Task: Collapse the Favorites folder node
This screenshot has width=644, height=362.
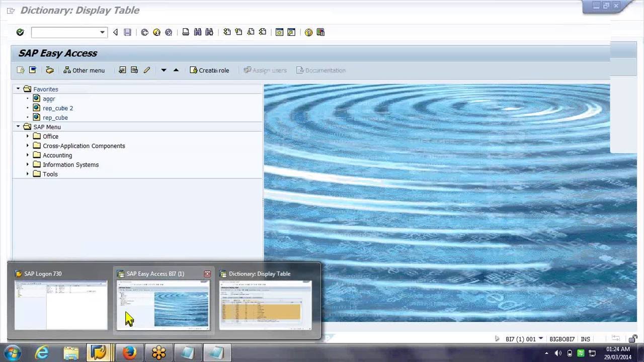Action: click(18, 89)
